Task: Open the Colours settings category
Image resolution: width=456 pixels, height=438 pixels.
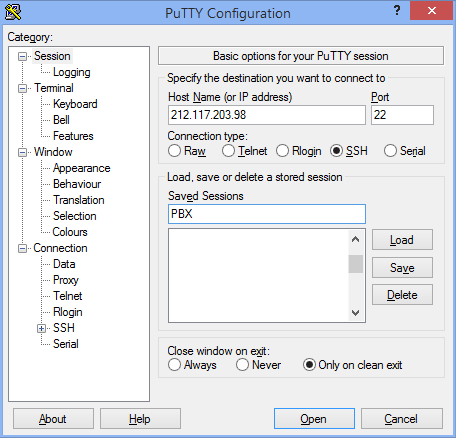Action: [70, 232]
